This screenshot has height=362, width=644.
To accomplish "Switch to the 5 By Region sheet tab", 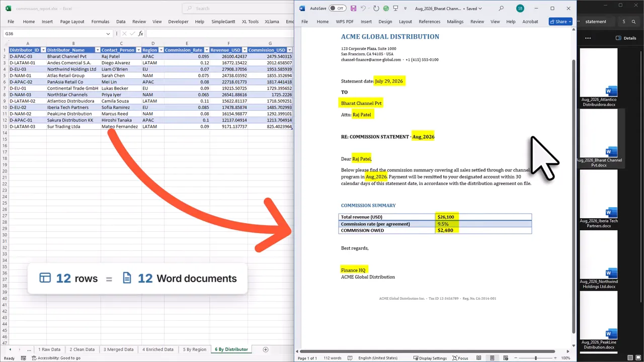I will tap(195, 349).
